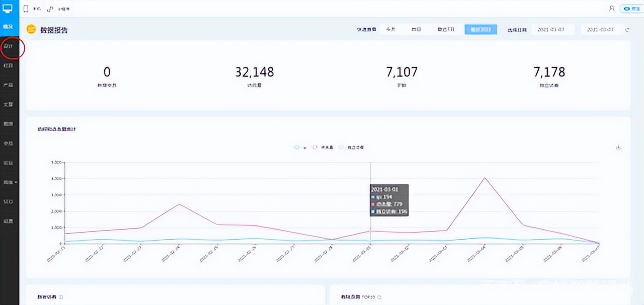Select the highlighted last-30-days filter button
Viewport: 644px width, 305px height.
tap(480, 30)
